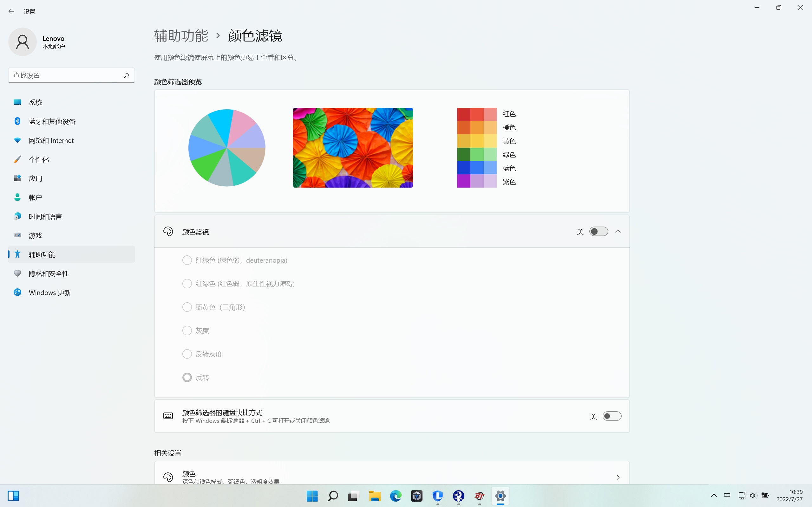Open 个性化 paintbrush icon
The width and height of the screenshot is (812, 507).
pyautogui.click(x=17, y=159)
